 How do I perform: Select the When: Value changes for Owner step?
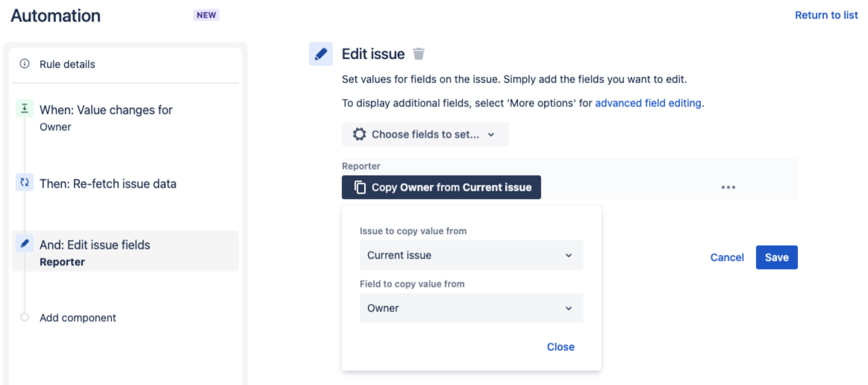click(106, 118)
